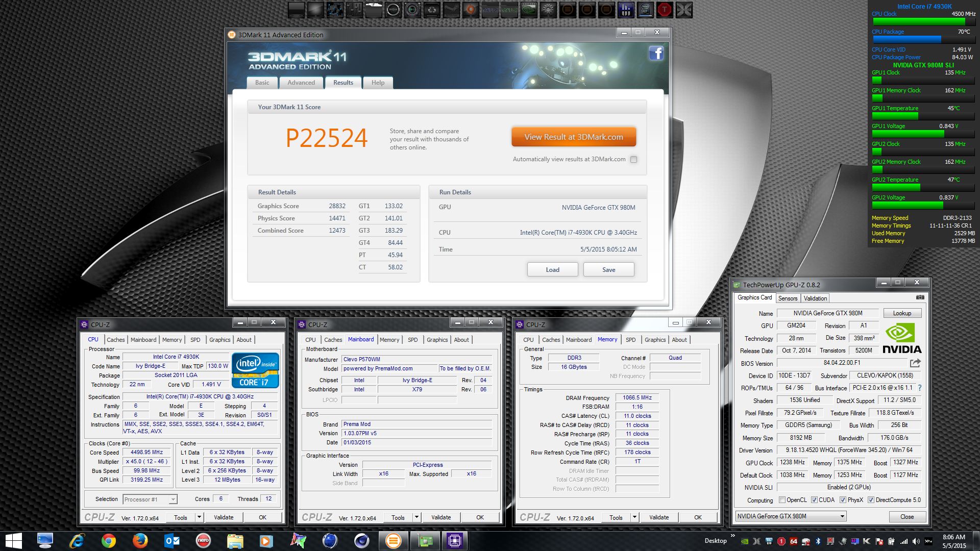Open Internet Explorer from taskbar

[77, 541]
